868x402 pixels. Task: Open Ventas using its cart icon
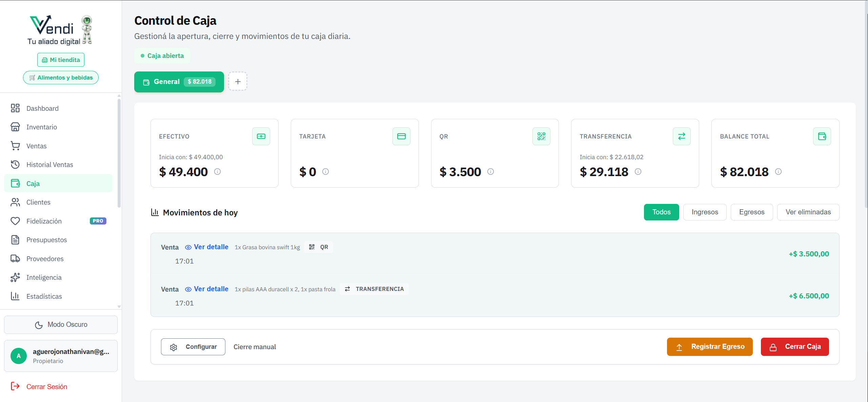[16, 146]
